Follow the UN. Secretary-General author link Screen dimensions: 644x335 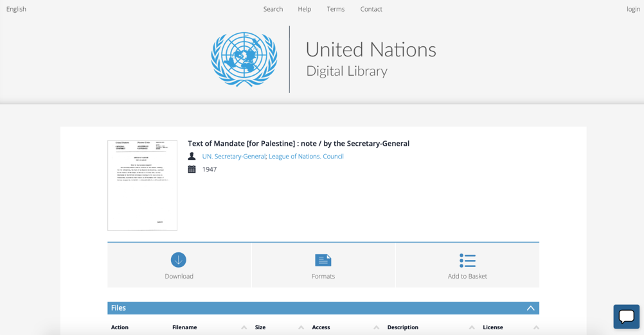click(233, 157)
